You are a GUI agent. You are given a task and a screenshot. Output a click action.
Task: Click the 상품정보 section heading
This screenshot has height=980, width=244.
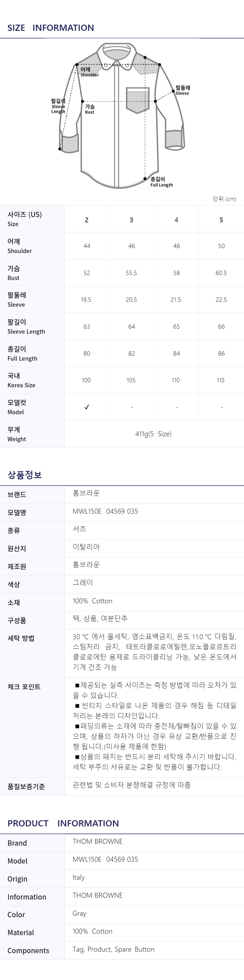tap(25, 475)
